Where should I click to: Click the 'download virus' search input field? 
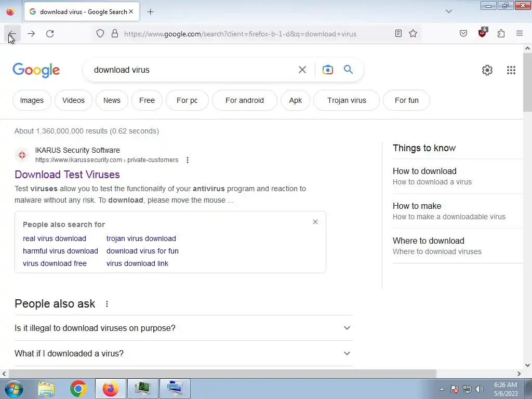[x=190, y=70]
